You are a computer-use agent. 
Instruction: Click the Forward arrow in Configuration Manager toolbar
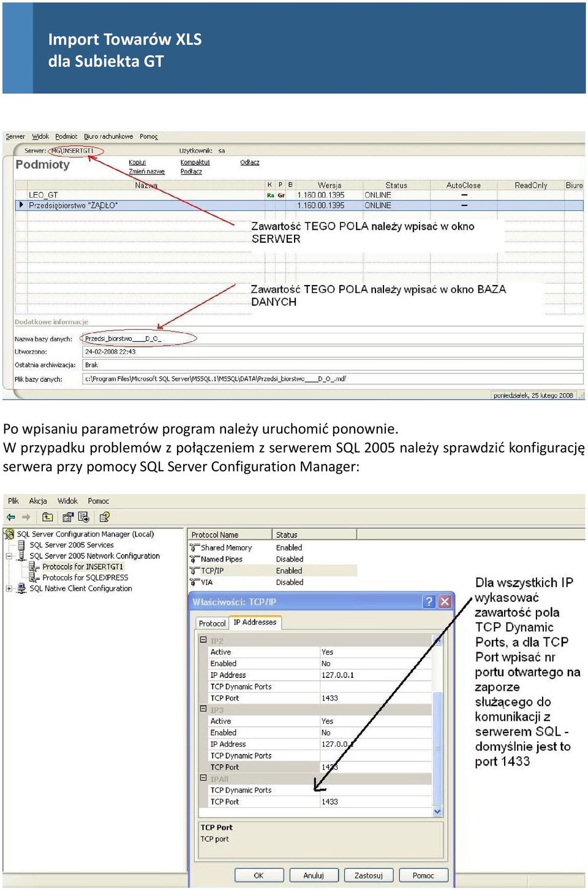click(26, 517)
